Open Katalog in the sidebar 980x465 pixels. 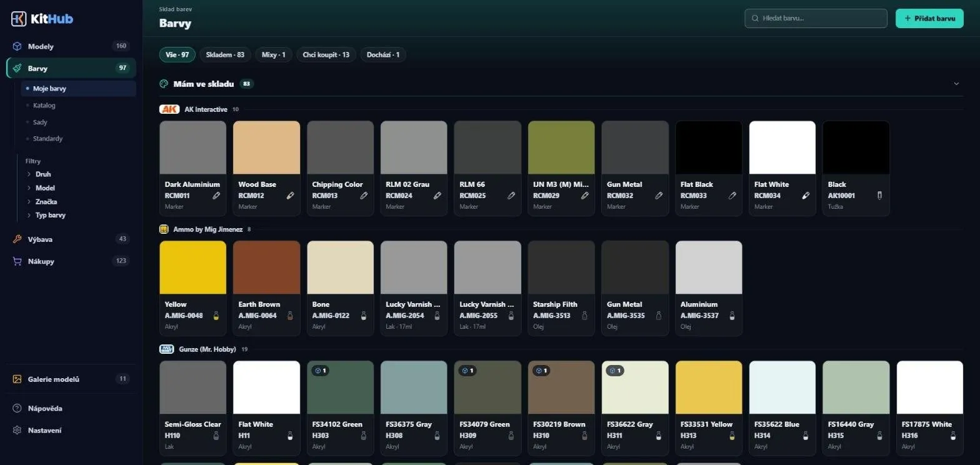78,106
